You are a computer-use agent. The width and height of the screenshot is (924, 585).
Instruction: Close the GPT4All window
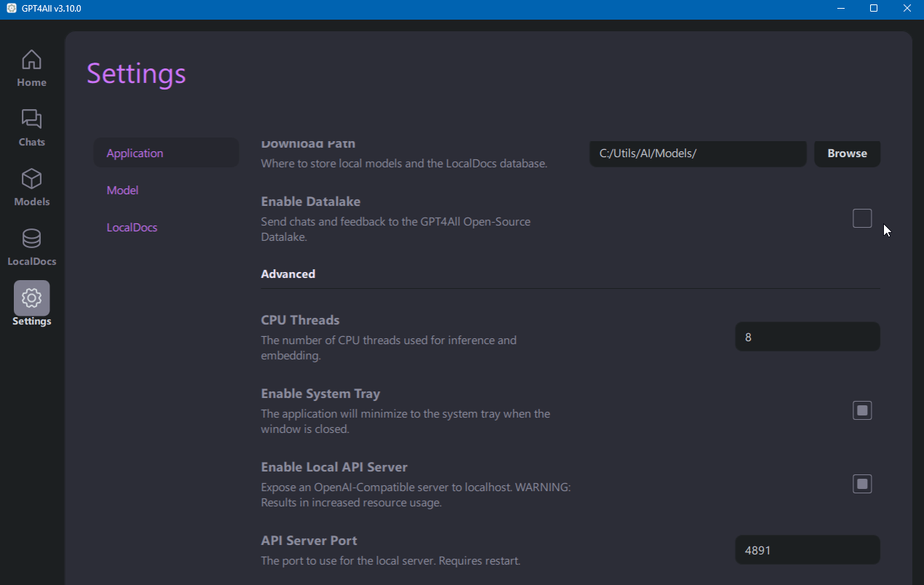coord(907,9)
